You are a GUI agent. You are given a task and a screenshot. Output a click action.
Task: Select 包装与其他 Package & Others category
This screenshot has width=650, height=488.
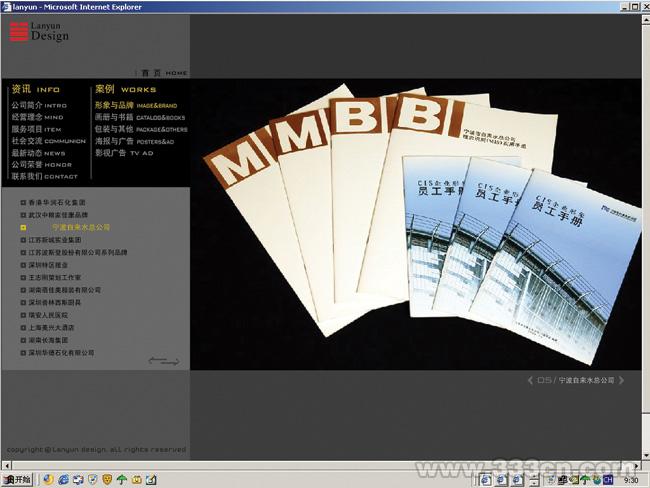tap(140, 129)
